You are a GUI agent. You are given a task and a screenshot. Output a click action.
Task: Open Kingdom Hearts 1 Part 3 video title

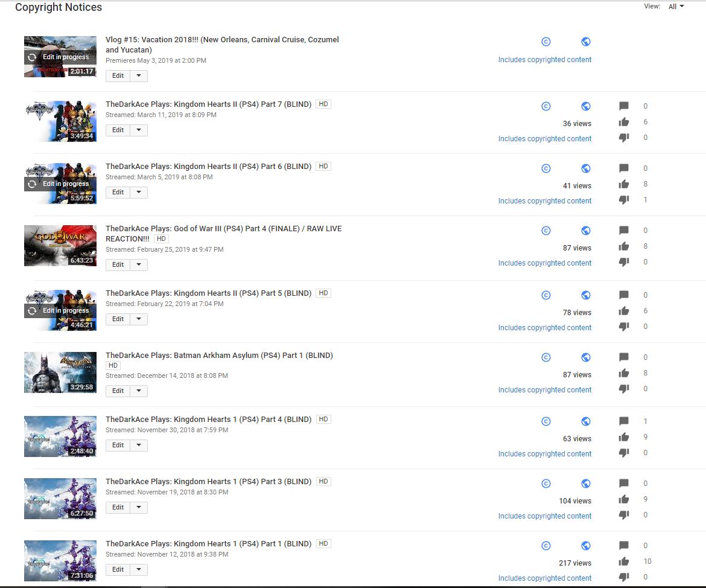point(208,482)
